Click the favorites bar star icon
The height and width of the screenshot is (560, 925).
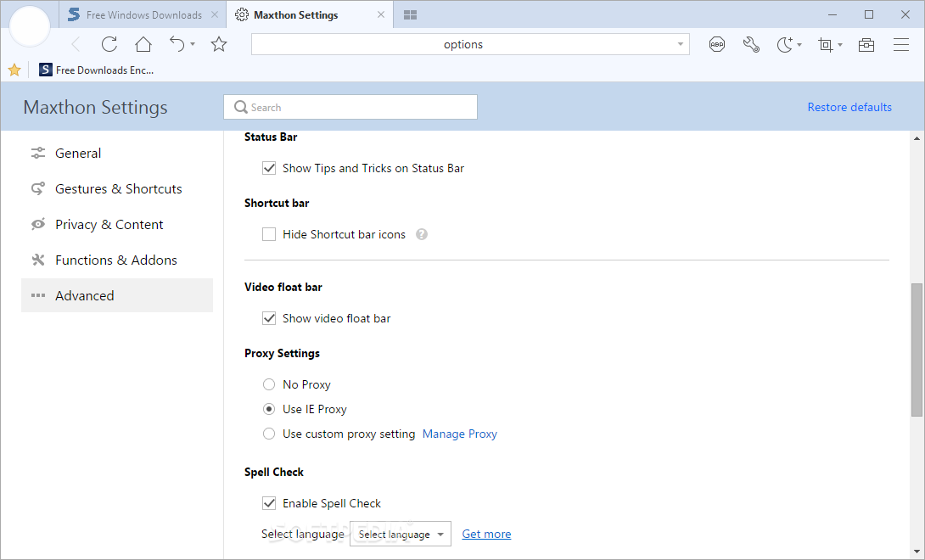[x=14, y=70]
